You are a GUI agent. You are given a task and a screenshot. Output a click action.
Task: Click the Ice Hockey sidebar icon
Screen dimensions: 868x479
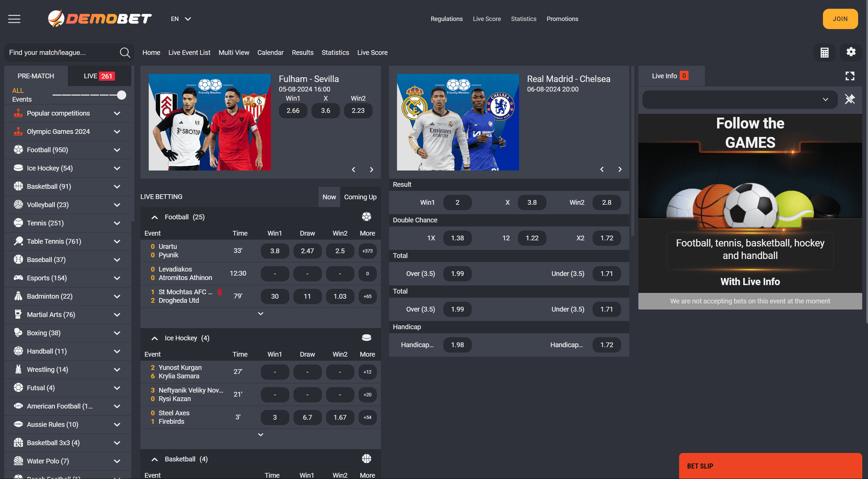pos(18,168)
